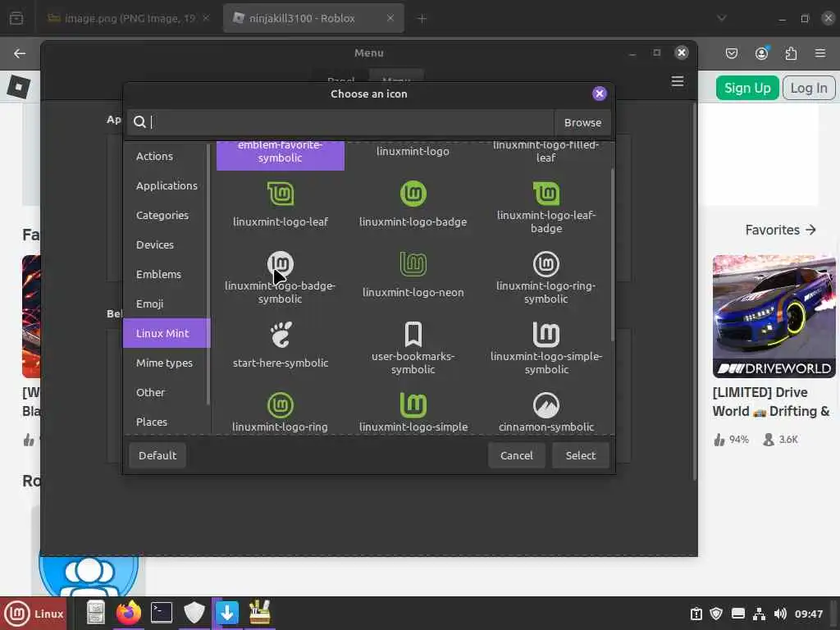Select linuxmint-logo-filled-leaf entry
Screen dimensions: 840x630
coord(546,152)
